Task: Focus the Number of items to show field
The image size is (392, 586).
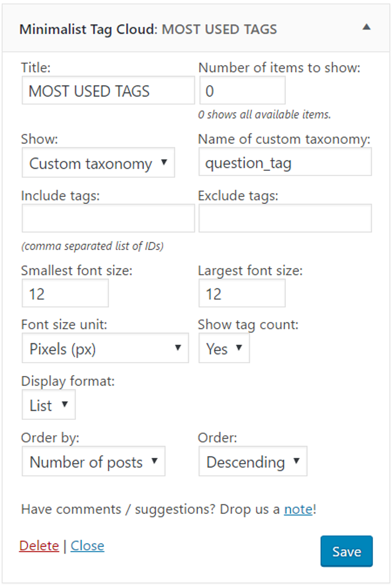Action: [x=242, y=90]
